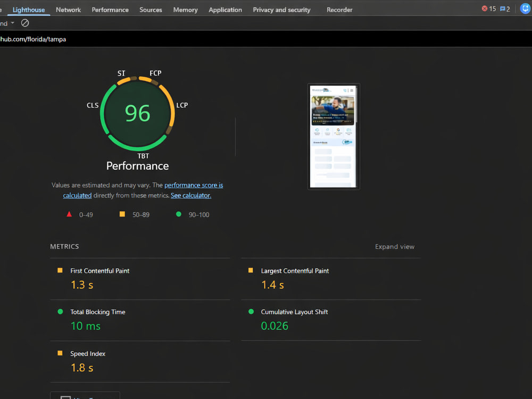The image size is (532, 399).
Task: Open the 'See calculator.' link
Action: pyautogui.click(x=190, y=195)
